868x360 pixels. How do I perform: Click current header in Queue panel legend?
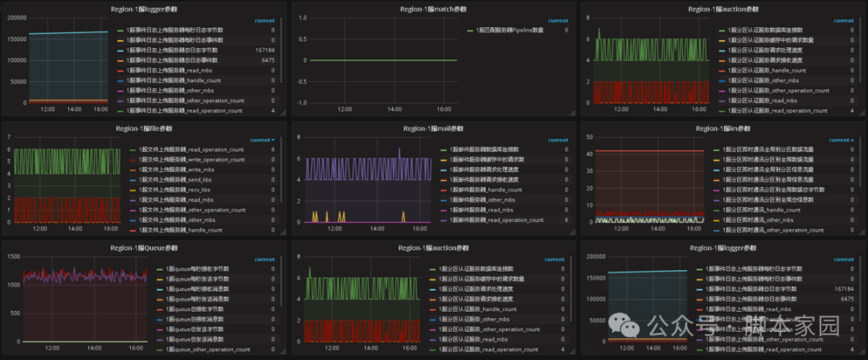264,260
